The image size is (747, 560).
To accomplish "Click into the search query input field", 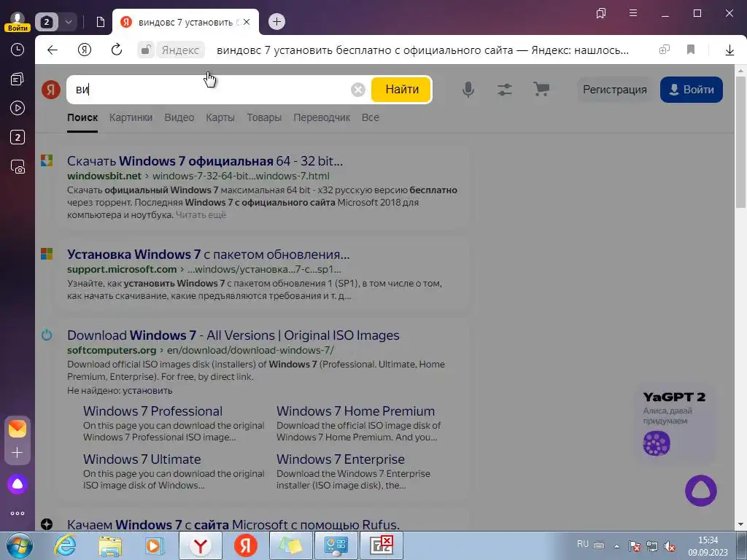I will click(209, 90).
